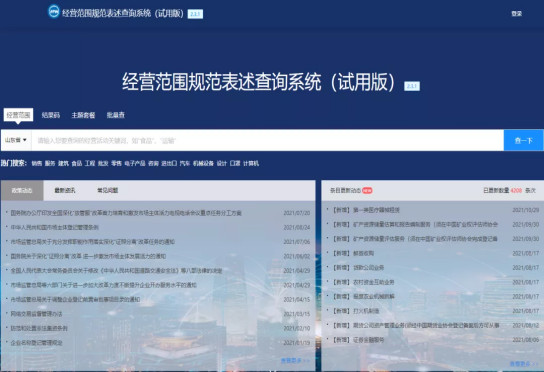Choose hot search keyword 口罩

tap(235, 163)
